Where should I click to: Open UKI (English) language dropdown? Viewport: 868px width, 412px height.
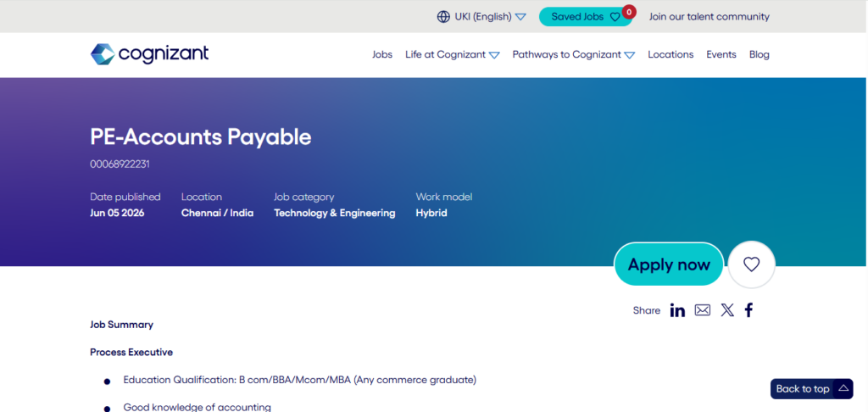pyautogui.click(x=481, y=17)
